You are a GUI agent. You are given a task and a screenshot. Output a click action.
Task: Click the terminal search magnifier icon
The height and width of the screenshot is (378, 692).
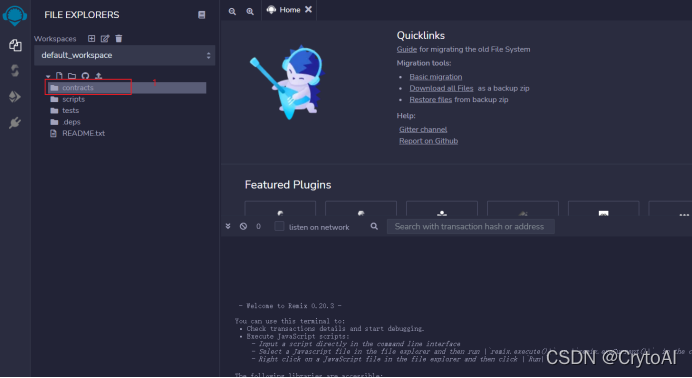coord(374,226)
